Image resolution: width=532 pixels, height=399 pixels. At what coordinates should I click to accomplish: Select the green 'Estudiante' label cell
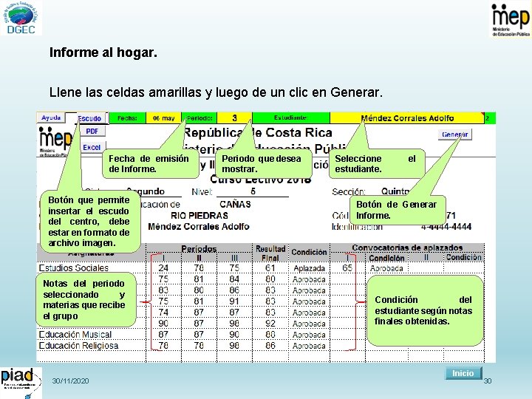tap(291, 117)
